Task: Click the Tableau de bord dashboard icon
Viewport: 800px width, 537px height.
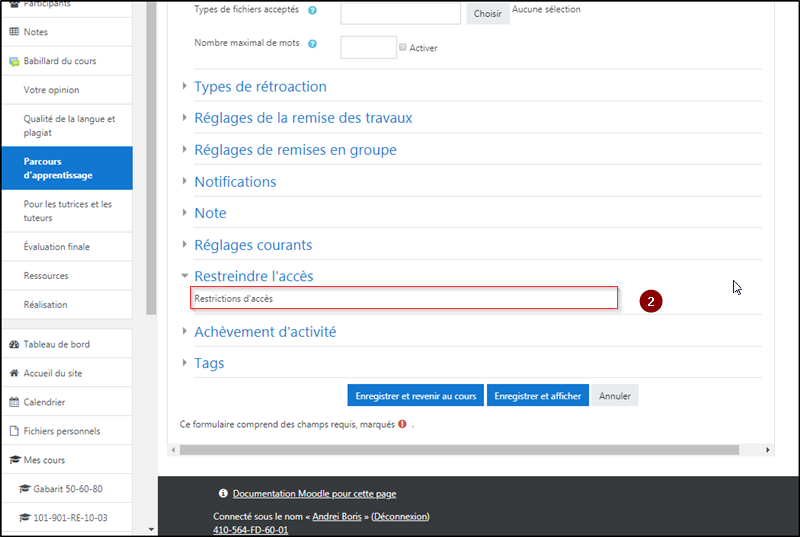Action: click(14, 344)
